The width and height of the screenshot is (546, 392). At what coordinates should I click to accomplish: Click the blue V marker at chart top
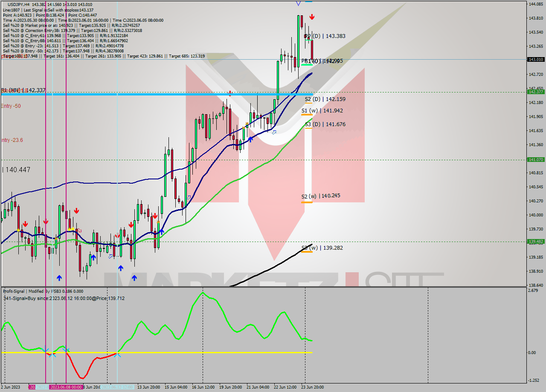(x=298, y=3)
